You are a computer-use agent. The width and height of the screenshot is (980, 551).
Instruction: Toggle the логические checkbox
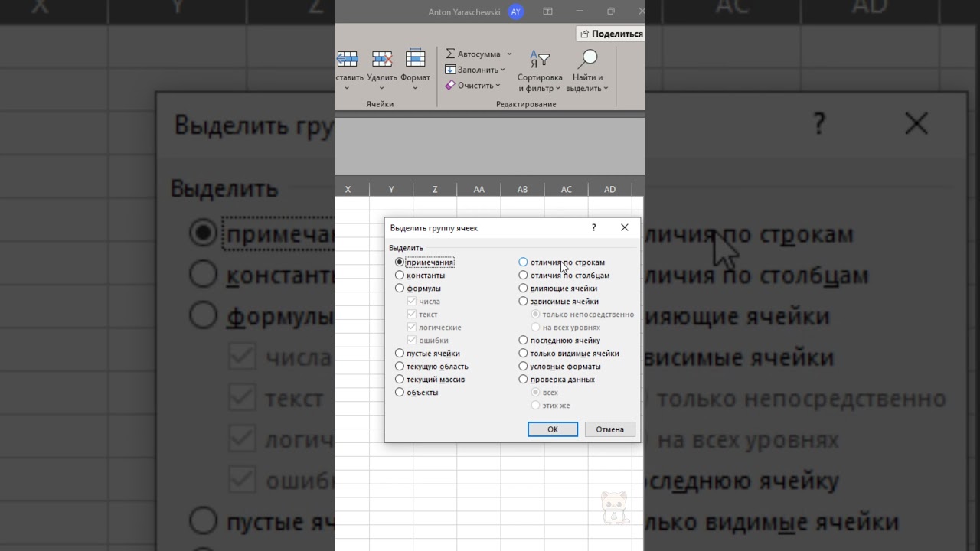point(412,328)
